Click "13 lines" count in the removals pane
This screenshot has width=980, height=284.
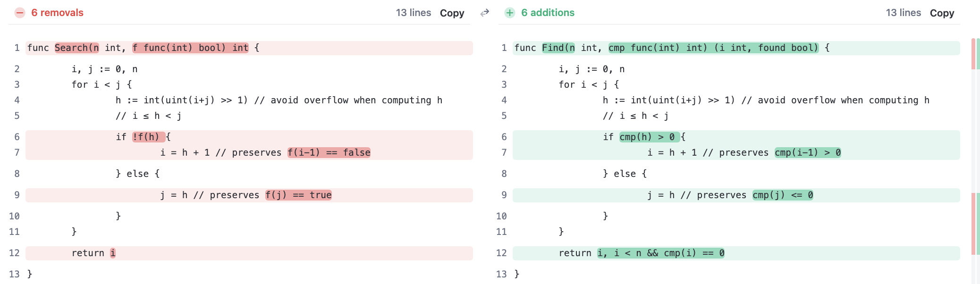(x=413, y=13)
